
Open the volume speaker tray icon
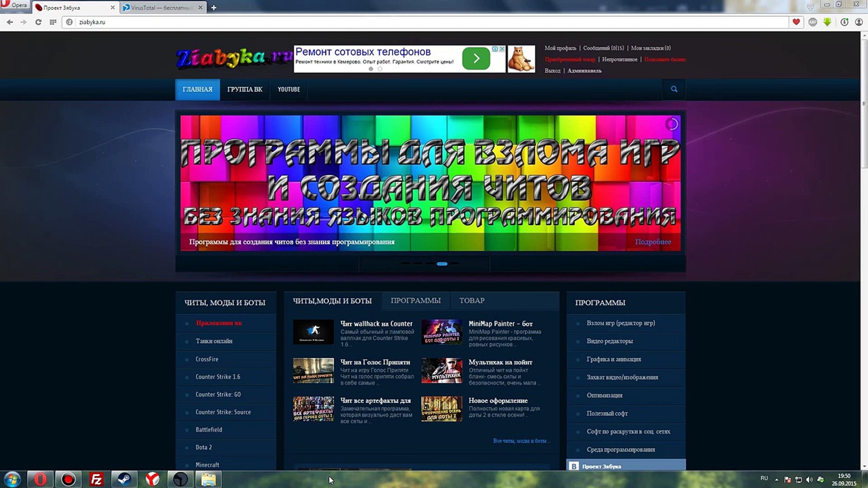click(809, 479)
